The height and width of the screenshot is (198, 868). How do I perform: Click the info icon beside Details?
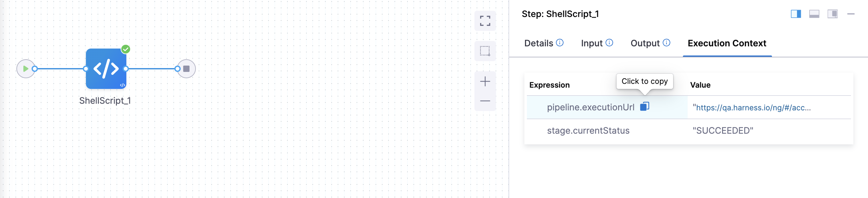tap(560, 43)
